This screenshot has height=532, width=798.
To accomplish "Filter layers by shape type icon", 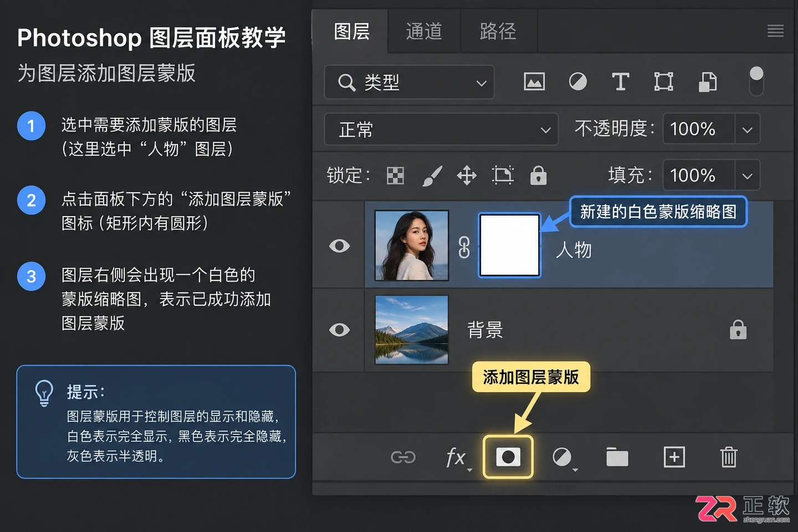I will point(663,82).
